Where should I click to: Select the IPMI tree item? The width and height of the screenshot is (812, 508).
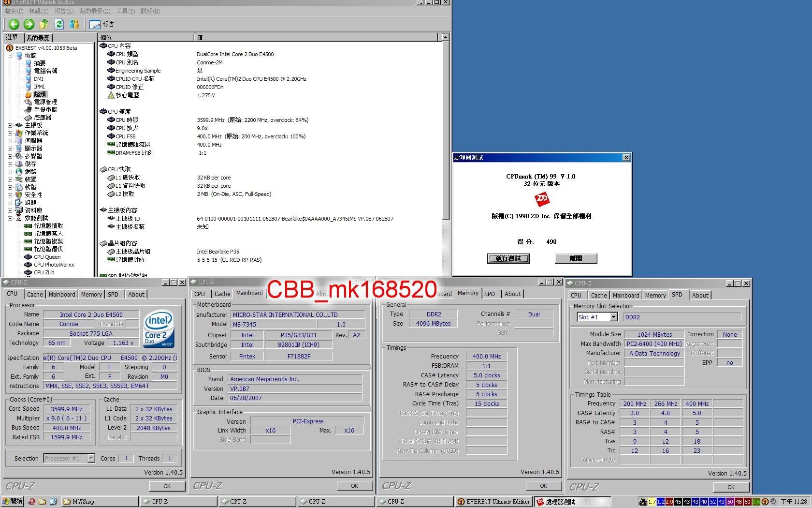pyautogui.click(x=39, y=87)
